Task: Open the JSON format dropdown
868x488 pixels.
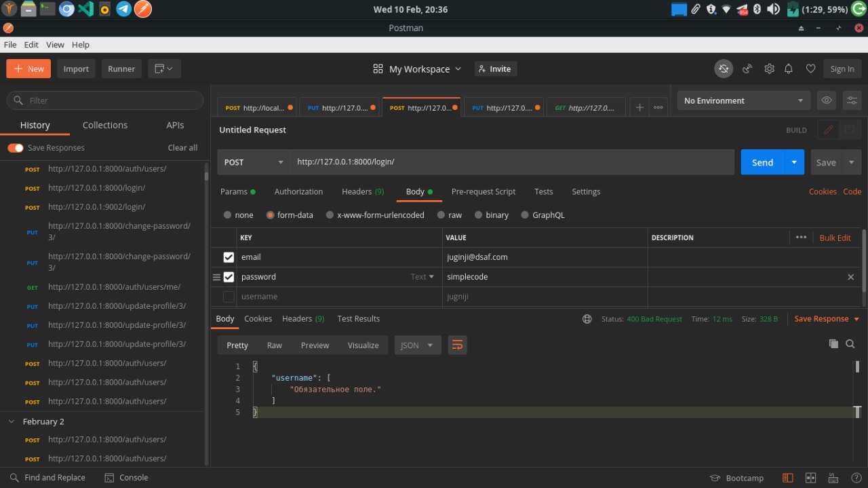Action: pyautogui.click(x=418, y=345)
